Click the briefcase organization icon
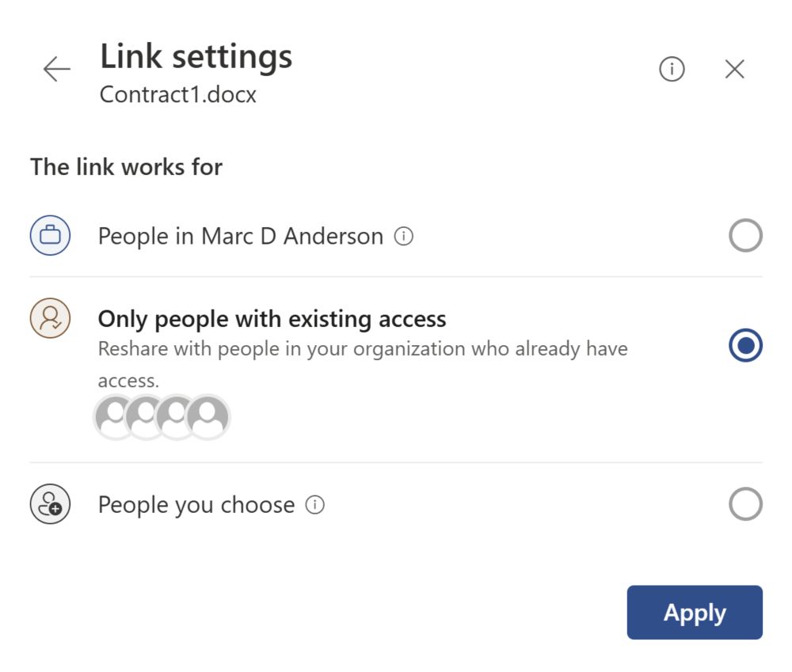Screen dimensions: 792x672 [x=50, y=235]
